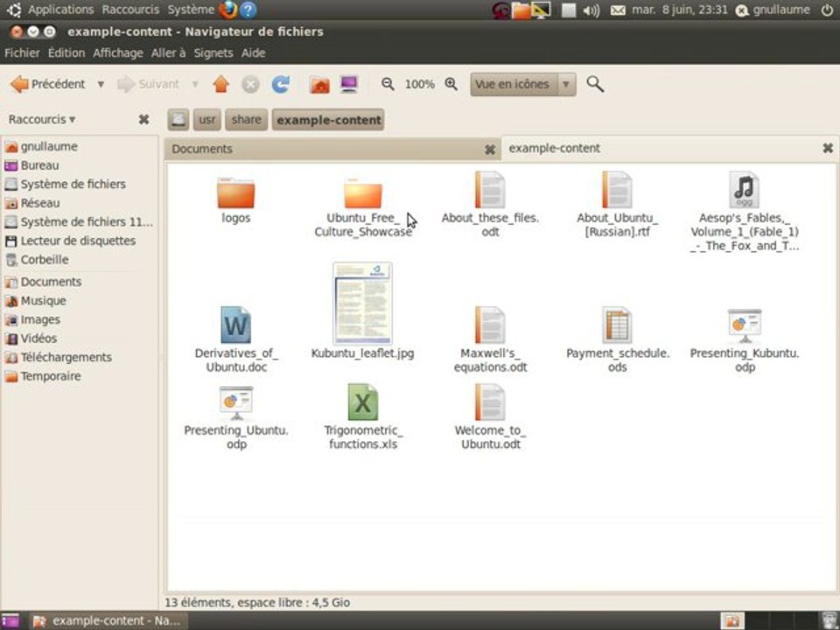Select the Presenting_Ubuntu.odp presentation

[x=235, y=402]
